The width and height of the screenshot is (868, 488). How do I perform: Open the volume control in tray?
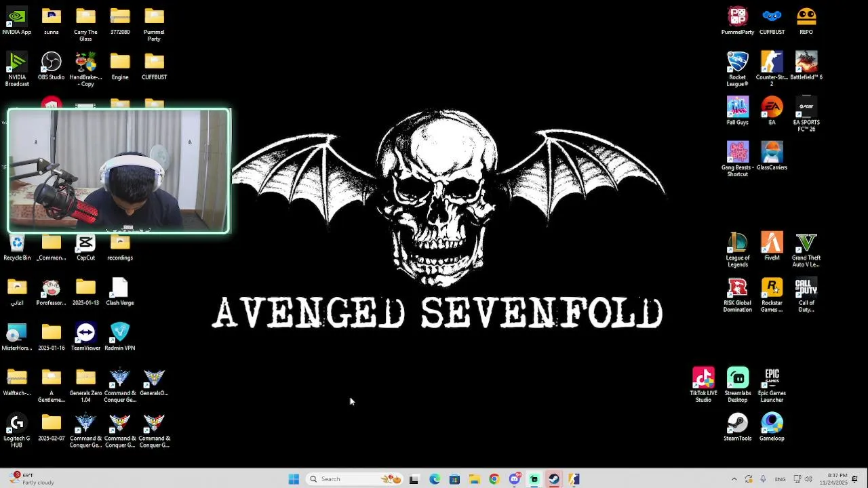(x=808, y=479)
